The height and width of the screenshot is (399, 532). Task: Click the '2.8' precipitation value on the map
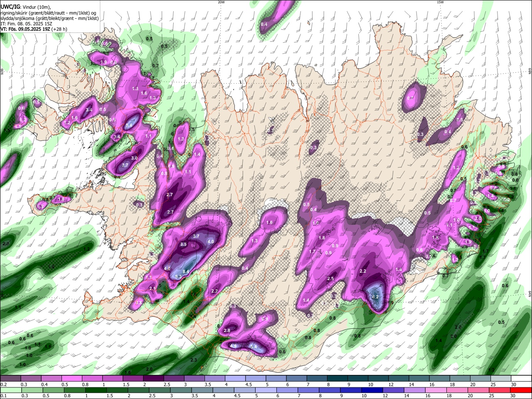point(227,330)
